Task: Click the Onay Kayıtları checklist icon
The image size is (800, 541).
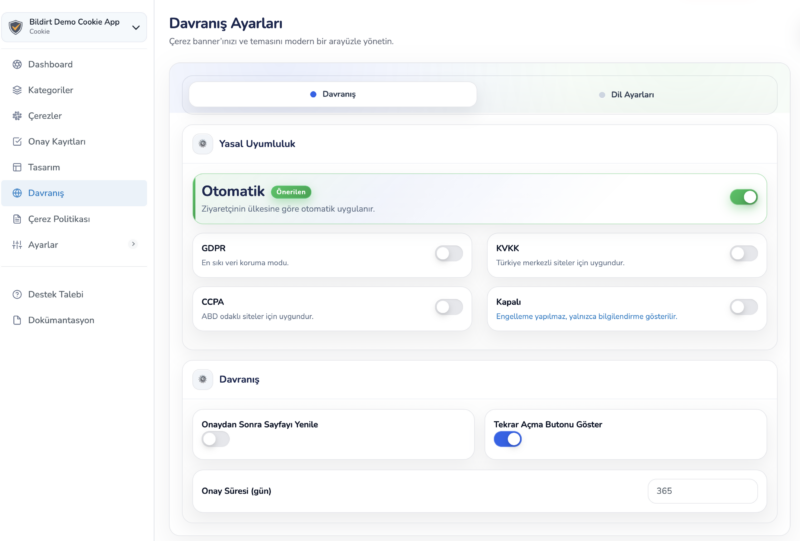Action: (17, 142)
